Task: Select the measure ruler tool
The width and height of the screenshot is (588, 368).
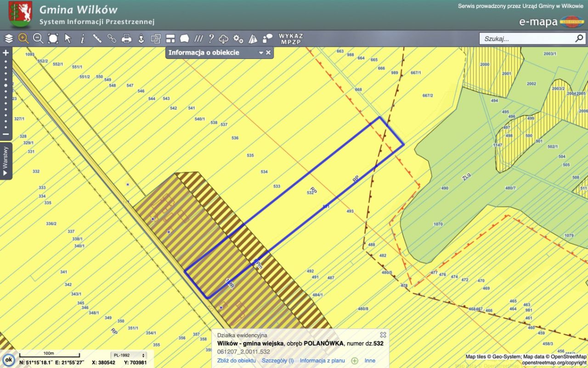Action: point(97,39)
